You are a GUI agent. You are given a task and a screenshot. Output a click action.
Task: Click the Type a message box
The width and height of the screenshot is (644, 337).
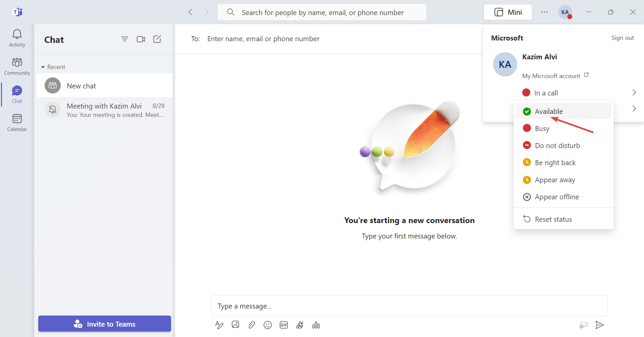coord(409,306)
